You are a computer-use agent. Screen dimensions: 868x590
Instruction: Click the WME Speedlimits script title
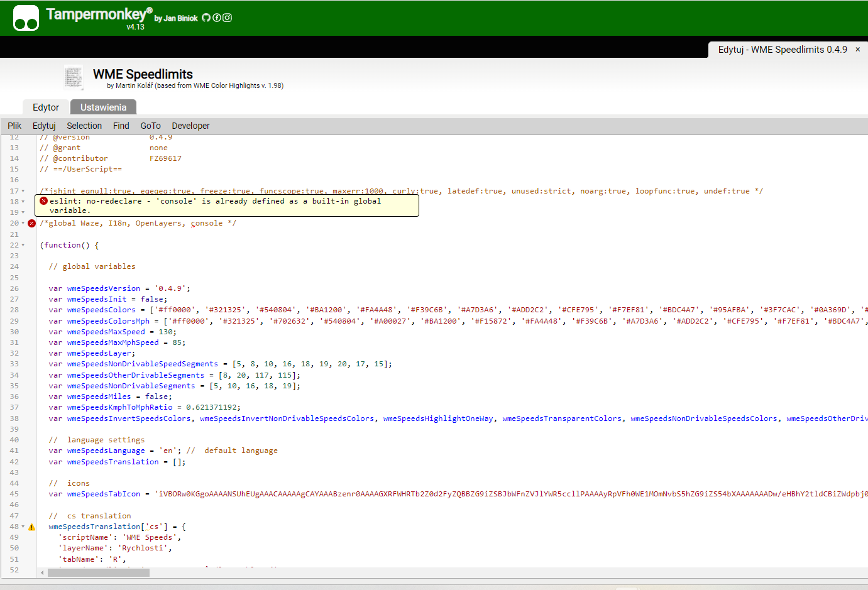pos(143,74)
